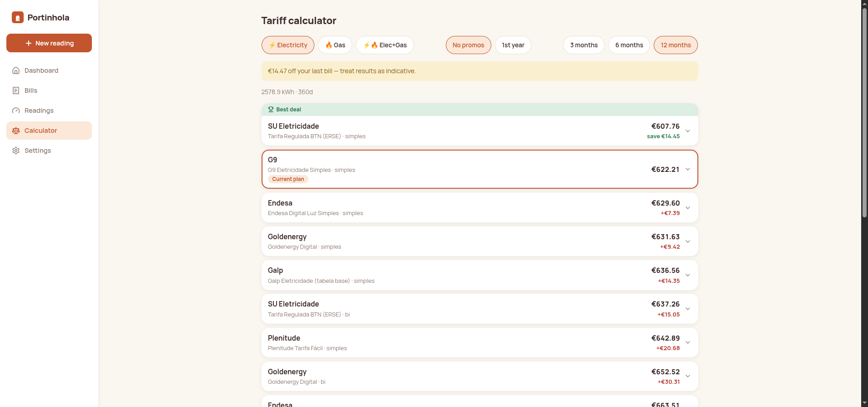Click the Settings gear icon
This screenshot has height=407, width=868.
pos(16,151)
